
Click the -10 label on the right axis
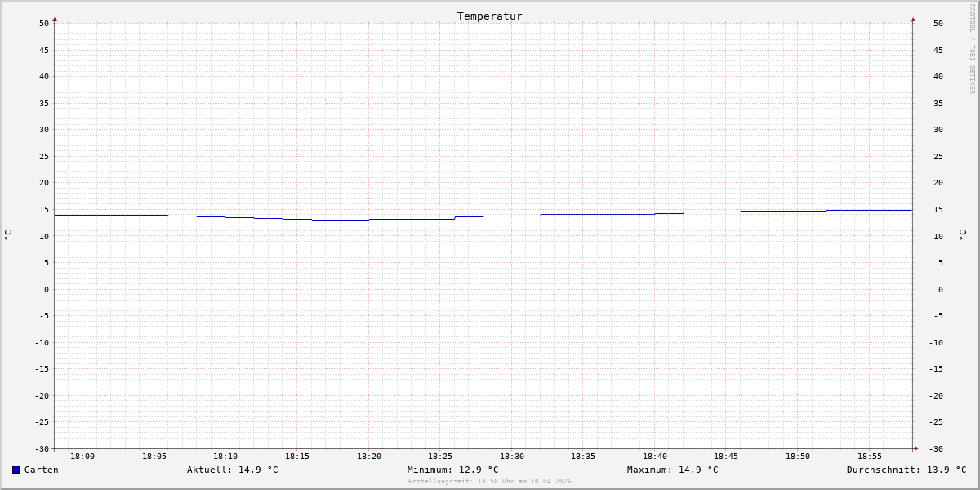(x=936, y=342)
